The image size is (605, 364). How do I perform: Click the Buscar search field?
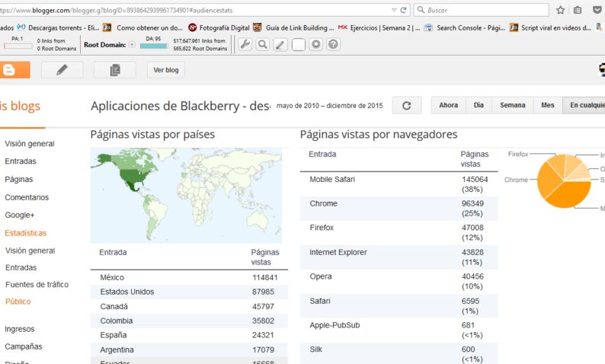pyautogui.click(x=482, y=10)
